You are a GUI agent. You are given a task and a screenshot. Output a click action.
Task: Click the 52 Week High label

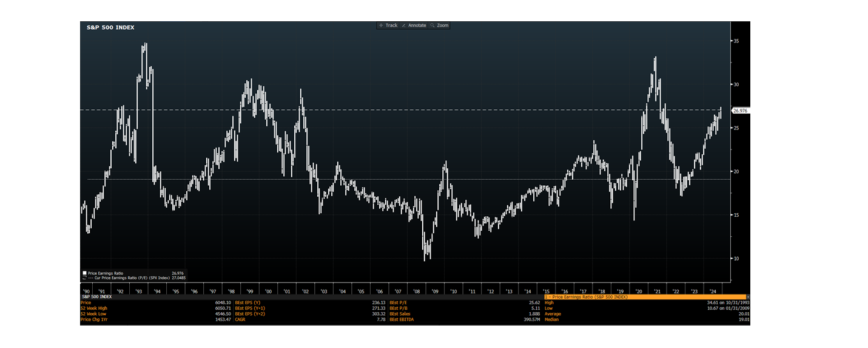tap(93, 308)
